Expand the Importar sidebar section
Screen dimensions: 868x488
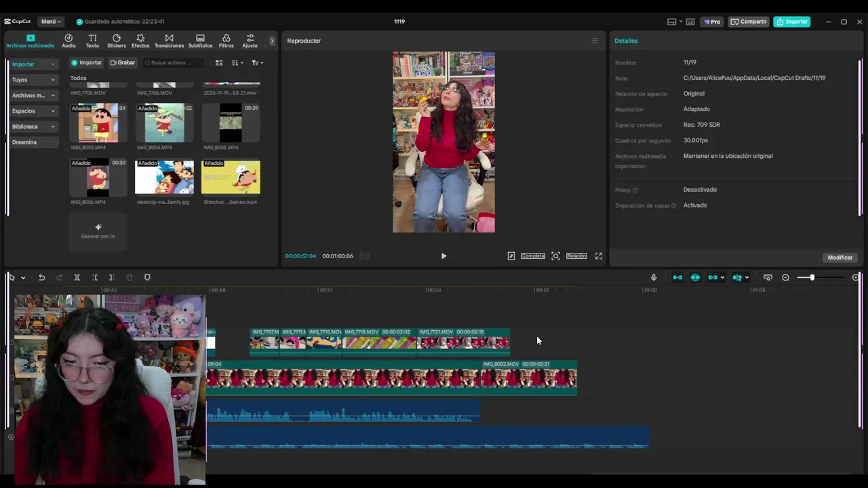point(33,64)
